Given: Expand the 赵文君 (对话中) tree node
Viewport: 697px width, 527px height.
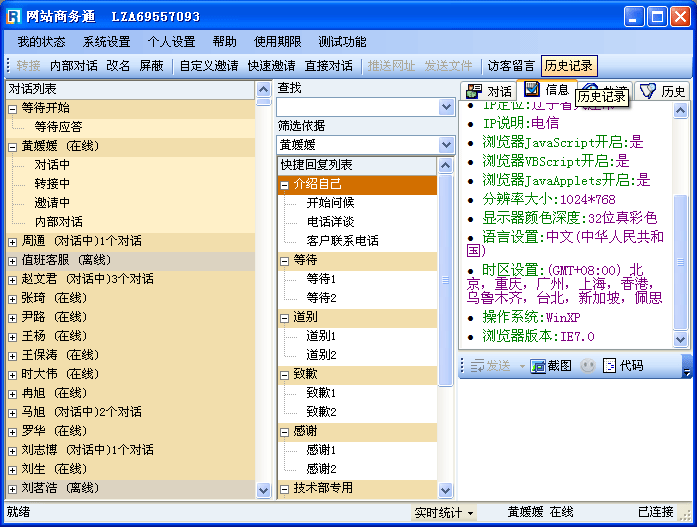Looking at the screenshot, I should tap(12, 279).
